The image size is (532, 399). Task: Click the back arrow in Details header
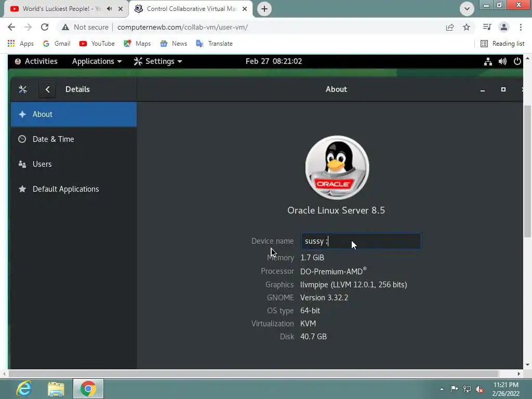(47, 89)
